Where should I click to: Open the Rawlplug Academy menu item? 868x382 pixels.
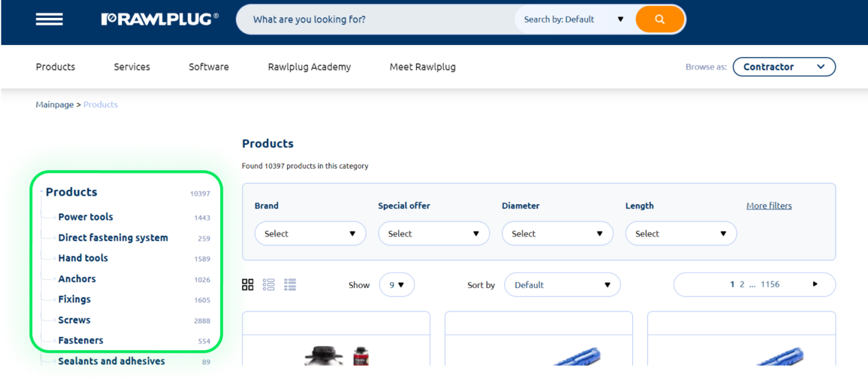309,67
